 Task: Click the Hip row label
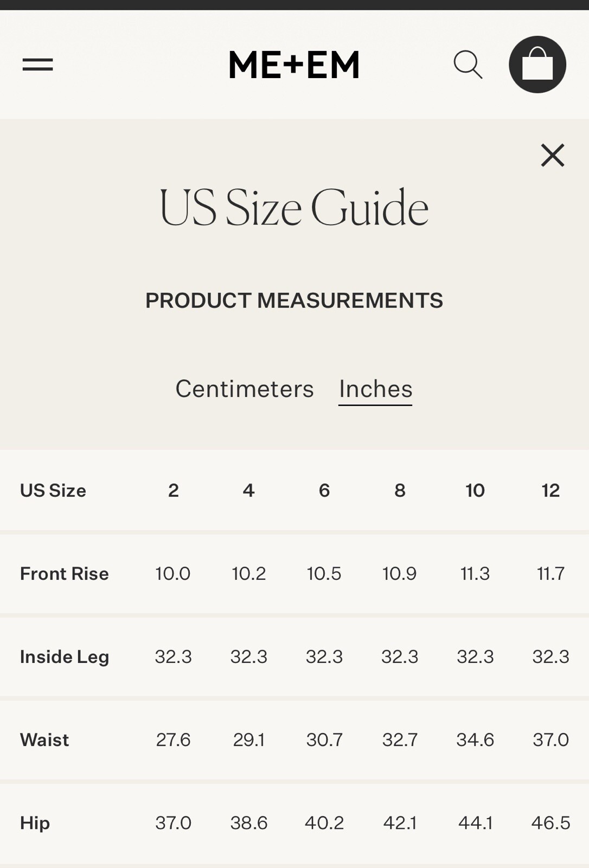click(35, 823)
